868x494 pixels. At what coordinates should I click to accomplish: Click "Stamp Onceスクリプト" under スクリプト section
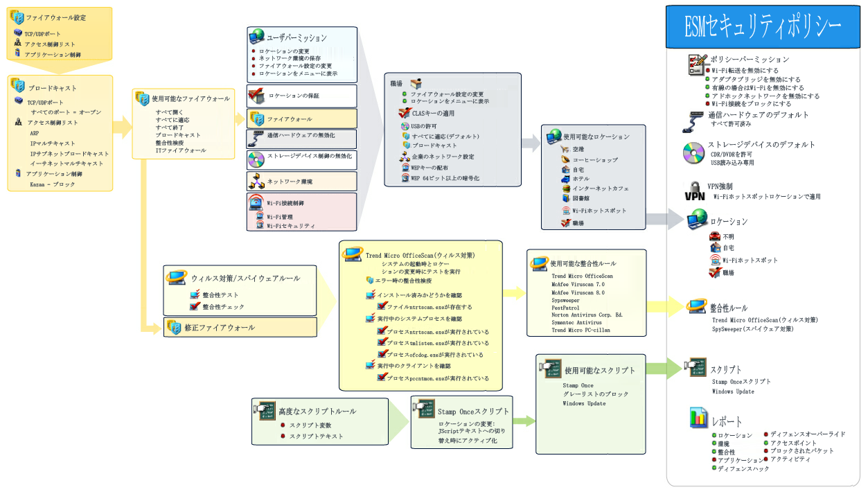741,382
